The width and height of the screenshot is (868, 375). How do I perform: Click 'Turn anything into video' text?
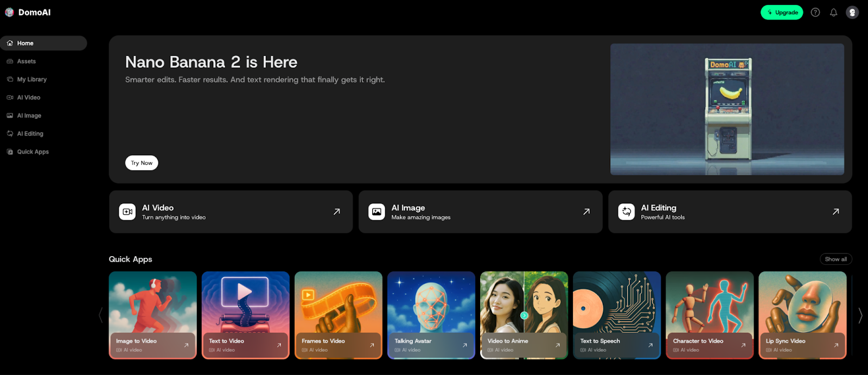pyautogui.click(x=174, y=218)
